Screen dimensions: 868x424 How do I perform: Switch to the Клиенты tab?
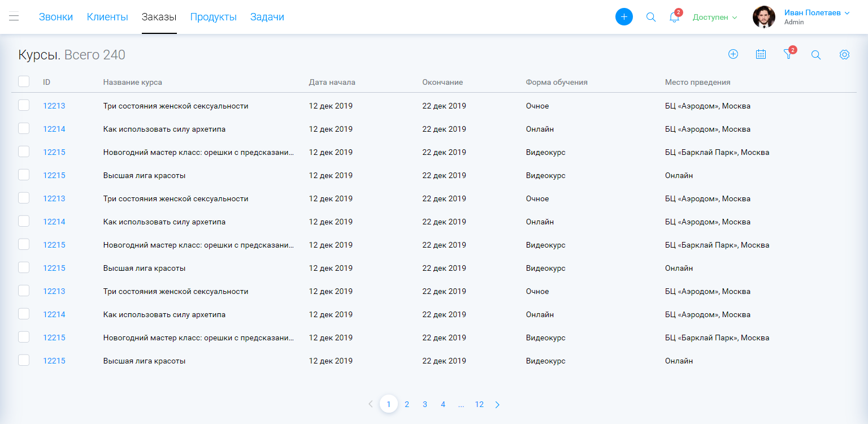tap(107, 17)
